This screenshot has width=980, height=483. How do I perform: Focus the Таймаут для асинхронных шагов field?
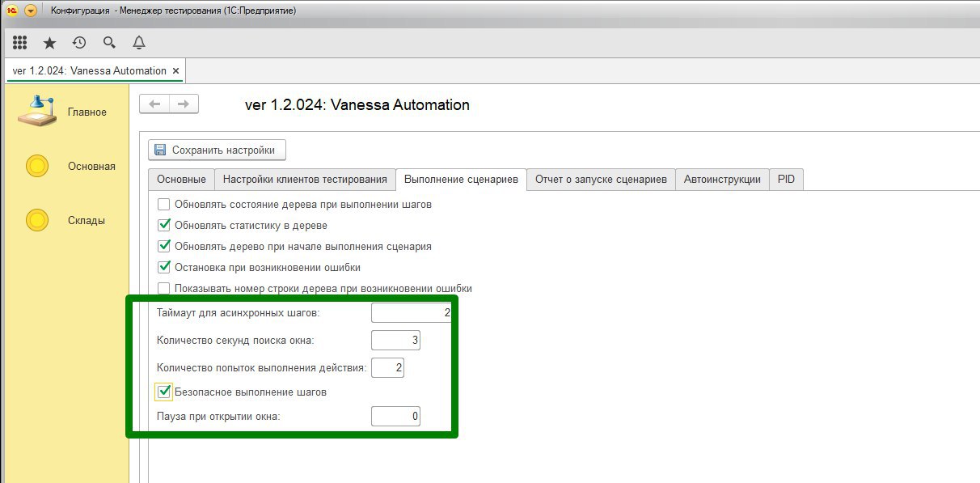(412, 312)
